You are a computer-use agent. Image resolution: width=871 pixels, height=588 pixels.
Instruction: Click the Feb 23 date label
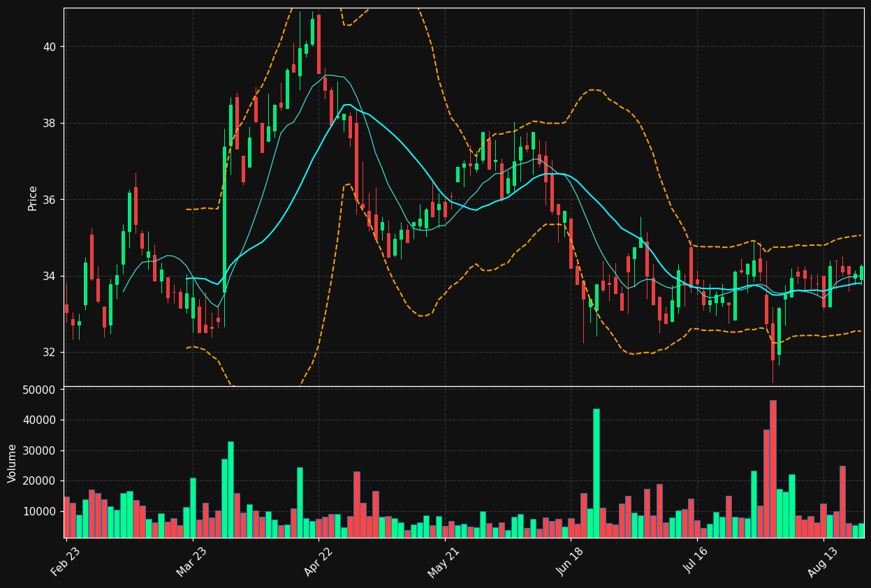(x=66, y=561)
